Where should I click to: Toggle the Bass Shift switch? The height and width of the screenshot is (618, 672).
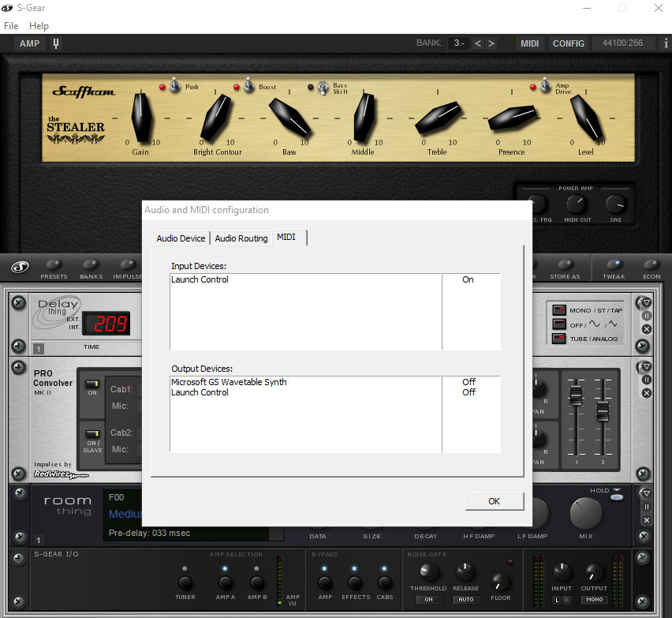point(323,88)
